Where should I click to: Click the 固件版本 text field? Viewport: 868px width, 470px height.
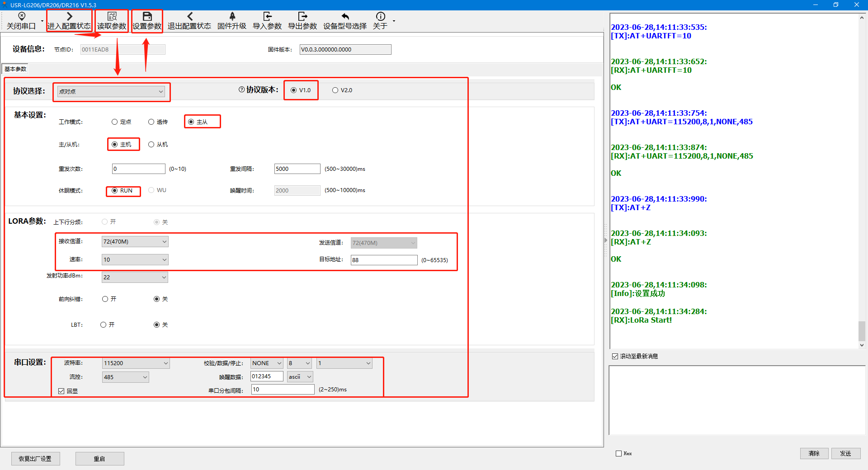click(x=345, y=49)
